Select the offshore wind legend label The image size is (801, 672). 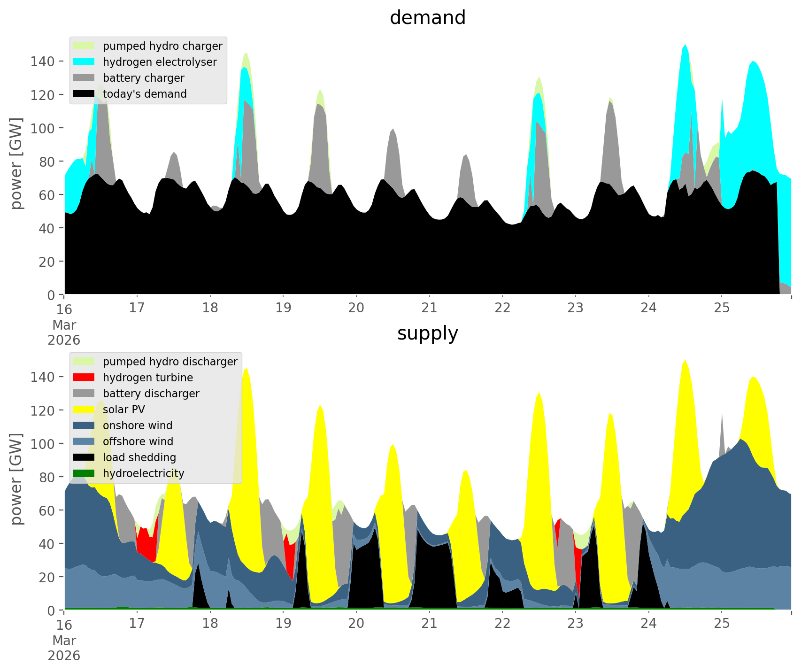tap(138, 441)
